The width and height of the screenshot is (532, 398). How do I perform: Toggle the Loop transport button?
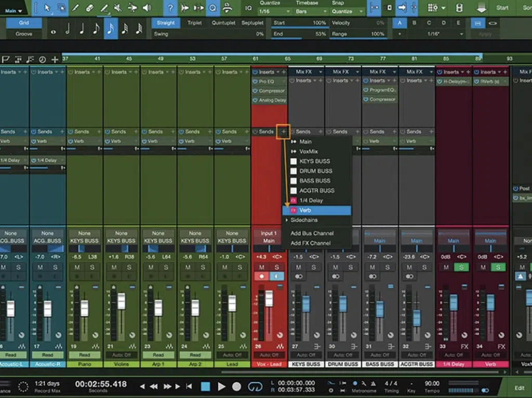click(255, 387)
